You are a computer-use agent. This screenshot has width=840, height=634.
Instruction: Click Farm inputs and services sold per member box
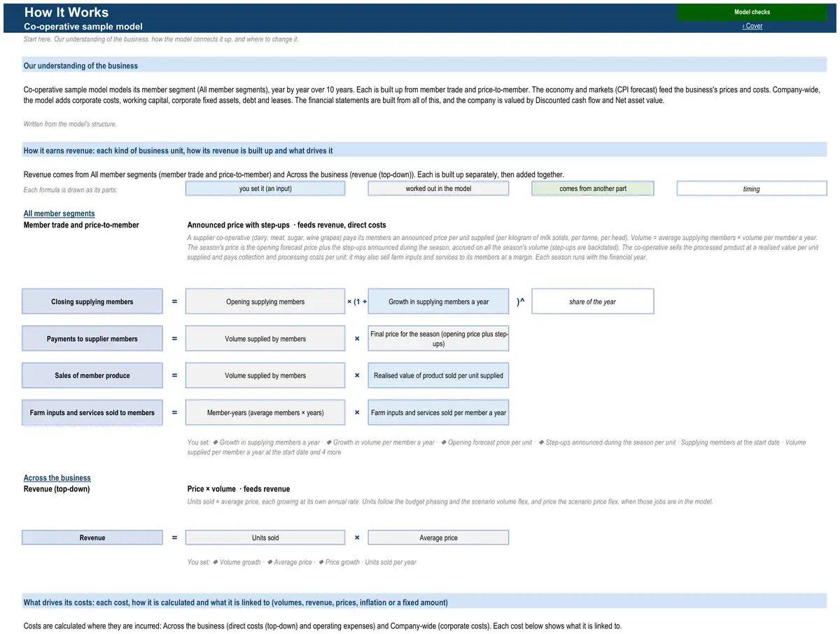coord(438,413)
